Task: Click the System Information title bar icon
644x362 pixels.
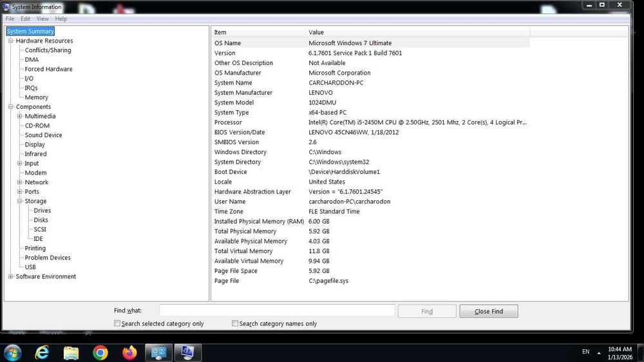Action: pos(6,6)
